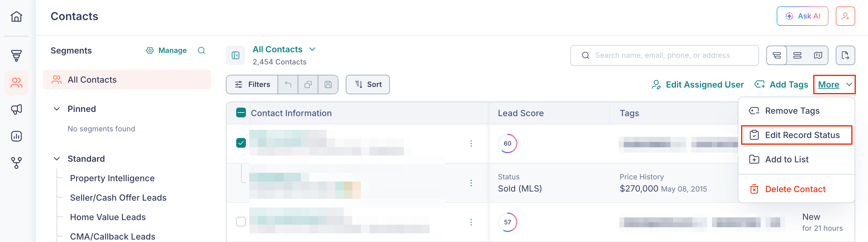The width and height of the screenshot is (868, 242).
Task: Click the undo filter icon
Action: click(288, 85)
